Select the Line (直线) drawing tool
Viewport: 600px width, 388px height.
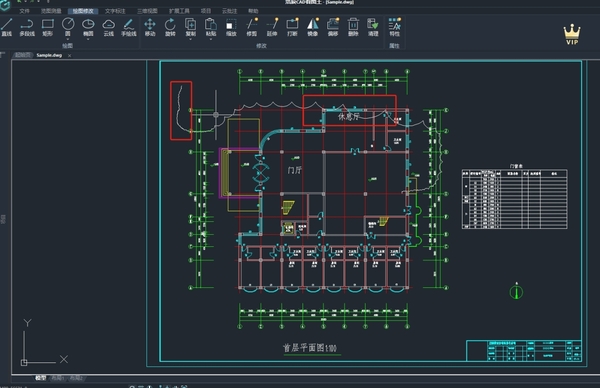tap(7, 28)
